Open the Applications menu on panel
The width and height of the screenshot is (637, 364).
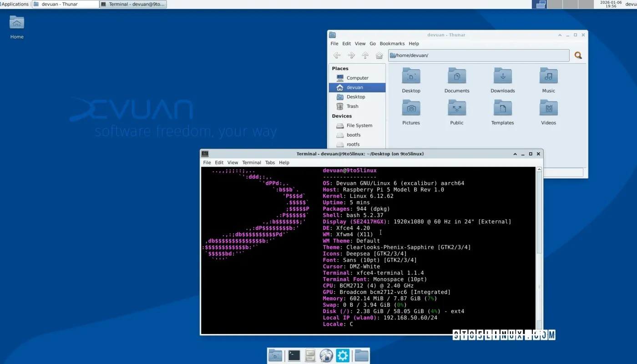[x=15, y=4]
